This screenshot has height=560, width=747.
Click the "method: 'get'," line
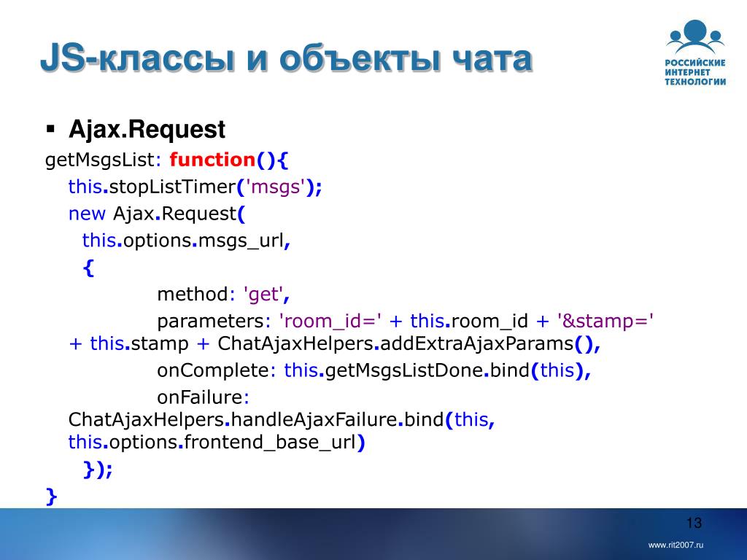(x=223, y=295)
